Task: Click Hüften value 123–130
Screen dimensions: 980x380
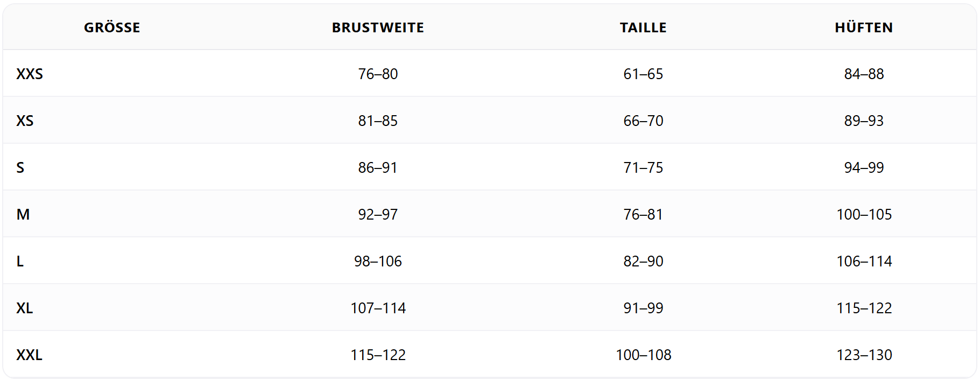Action: coord(864,355)
